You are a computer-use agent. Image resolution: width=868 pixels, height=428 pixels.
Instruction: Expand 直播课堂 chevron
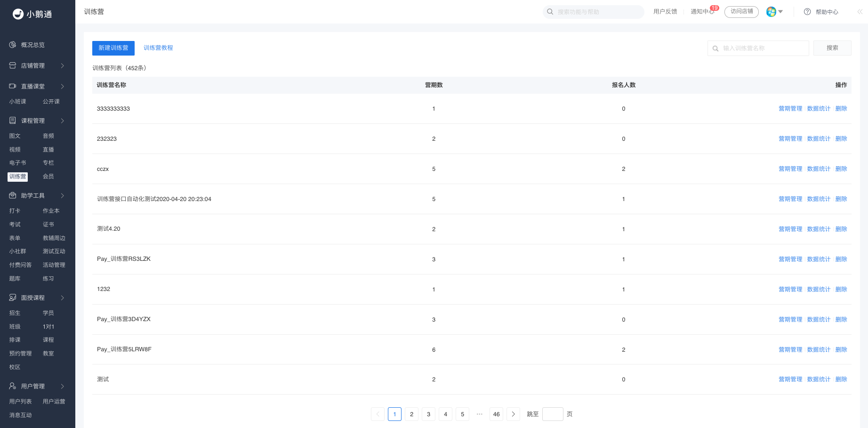click(x=62, y=86)
